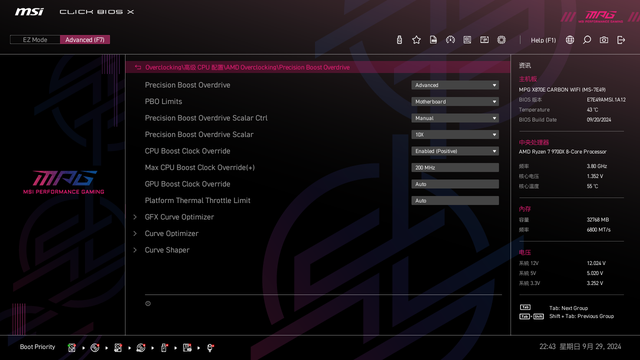This screenshot has width=640, height=360.
Task: Open CPU Boost Clock Override dropdown
Action: (x=455, y=151)
